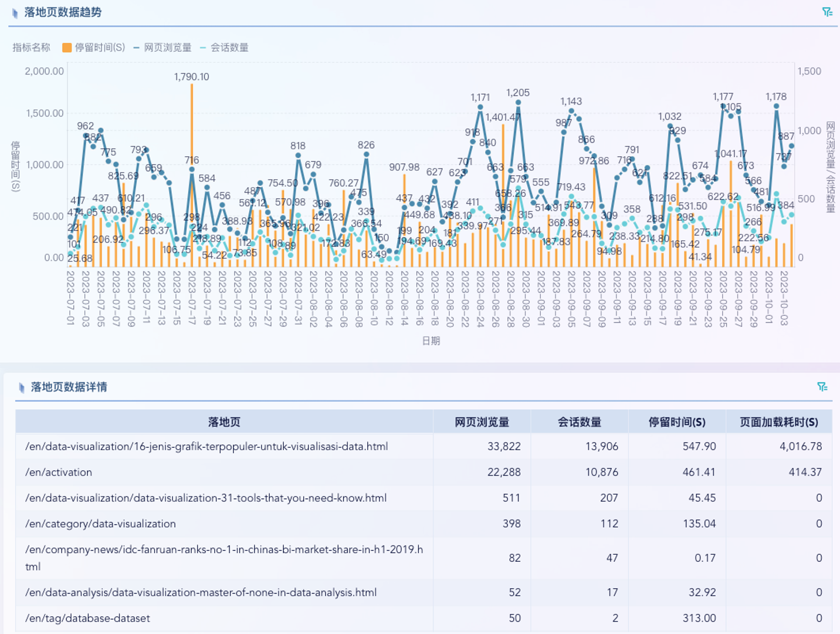This screenshot has height=634, width=840.
Task: Click the 33,822 page views cell
Action: pos(504,446)
